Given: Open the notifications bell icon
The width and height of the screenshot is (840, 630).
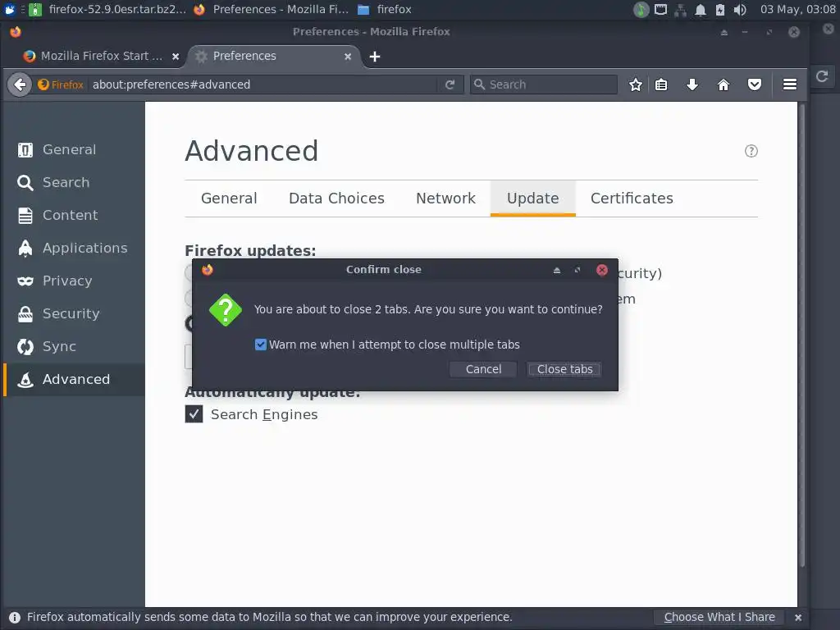Looking at the screenshot, I should (x=701, y=10).
